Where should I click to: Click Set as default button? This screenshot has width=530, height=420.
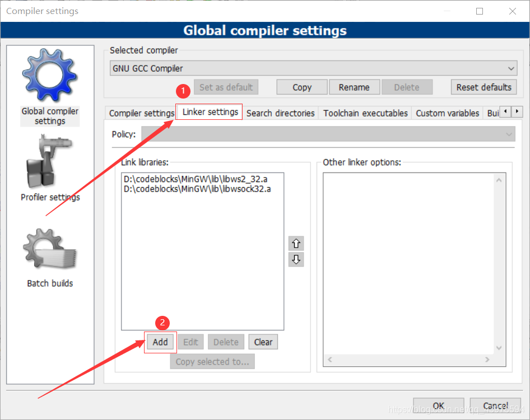pos(226,87)
